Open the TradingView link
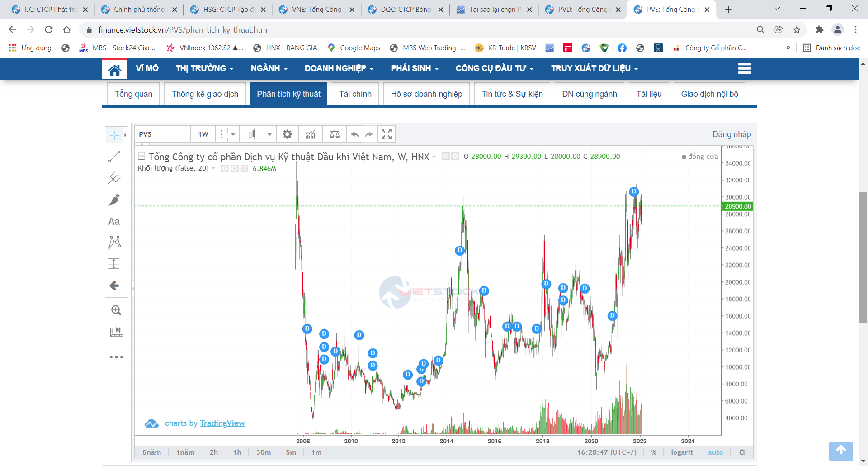This screenshot has width=868, height=466. click(x=222, y=423)
